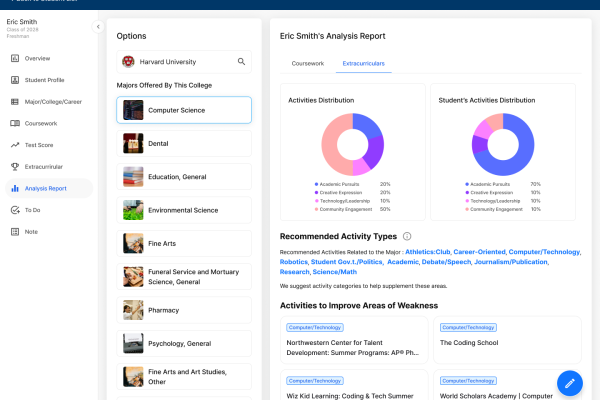Screen dimensions: 600x400
Task: Open the Note icon in sidebar
Action: pos(15,232)
